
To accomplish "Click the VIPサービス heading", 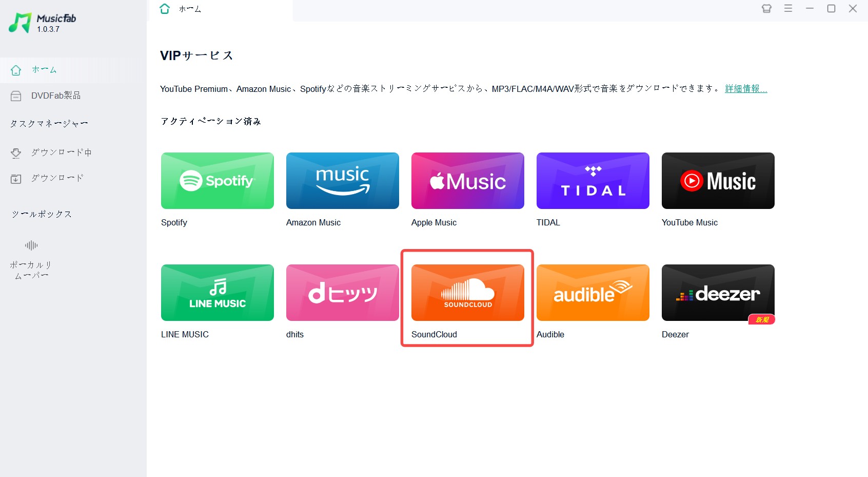I will (196, 55).
